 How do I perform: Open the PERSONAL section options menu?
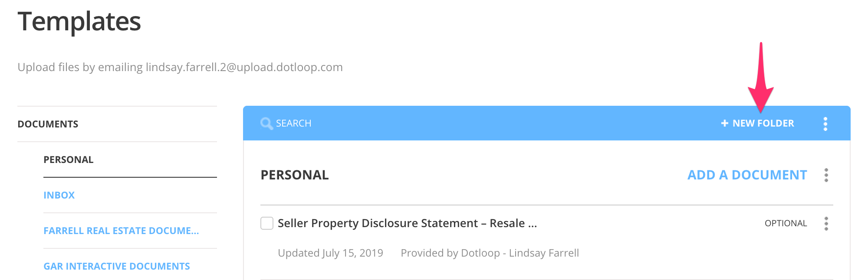(x=826, y=175)
